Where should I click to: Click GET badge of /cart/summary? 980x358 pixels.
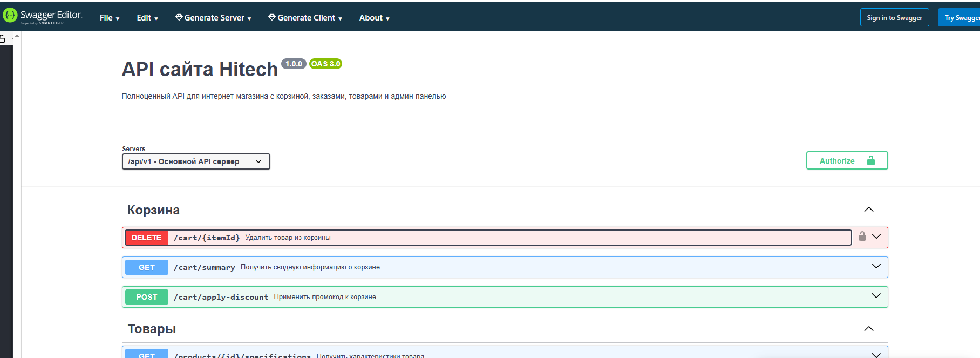click(x=146, y=267)
